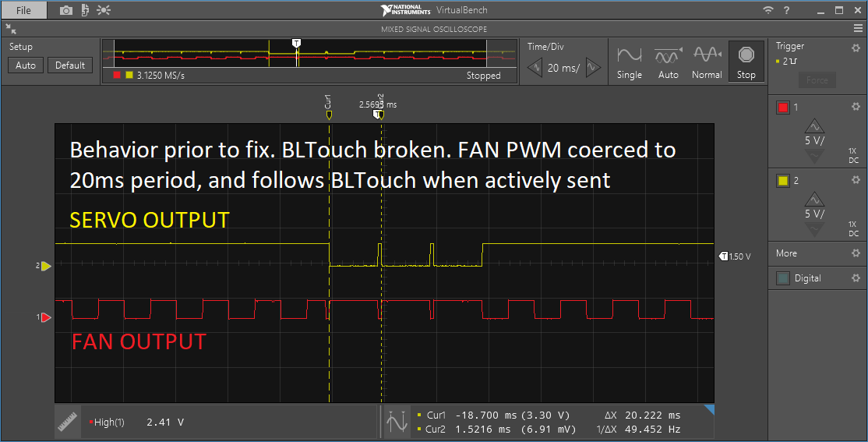Click the export data icon
868x442 pixels.
[85, 10]
